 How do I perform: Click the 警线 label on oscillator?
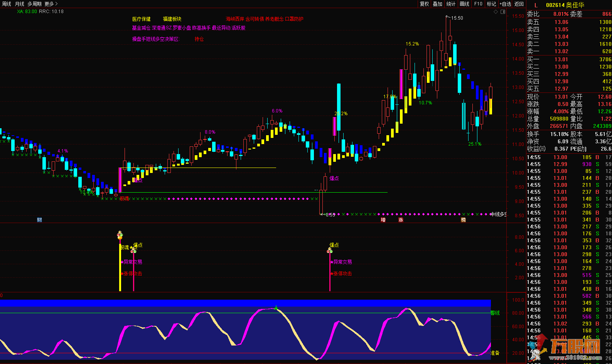click(495, 313)
